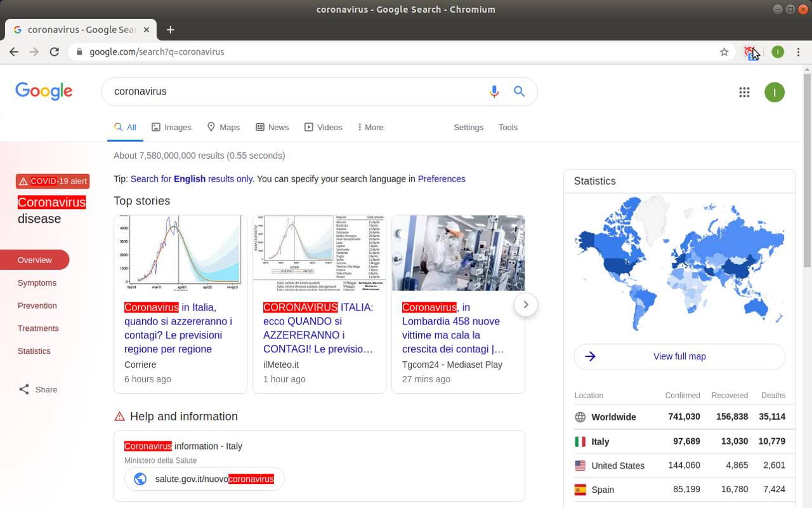Click the View full map button
Screen dimensions: 812x508
coord(679,356)
